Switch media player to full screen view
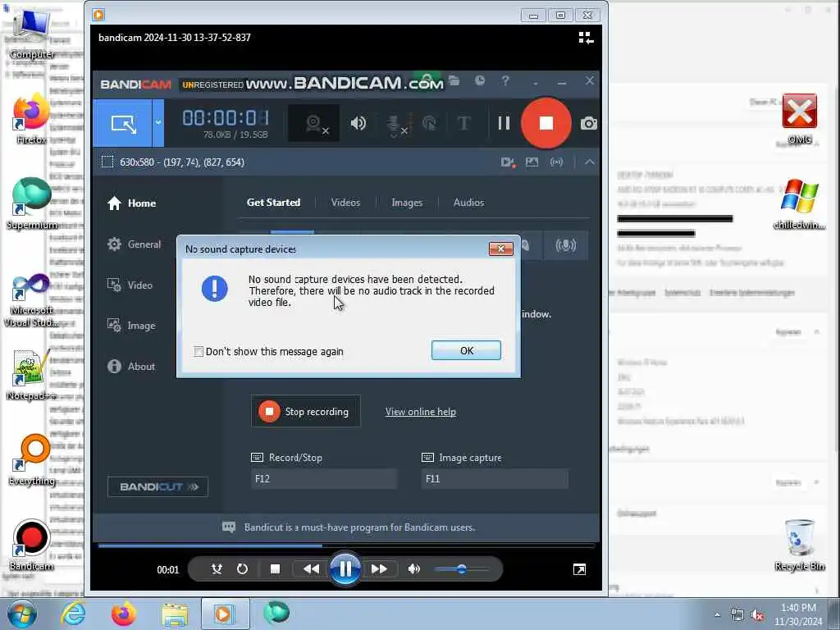The width and height of the screenshot is (840, 630). pyautogui.click(x=579, y=569)
